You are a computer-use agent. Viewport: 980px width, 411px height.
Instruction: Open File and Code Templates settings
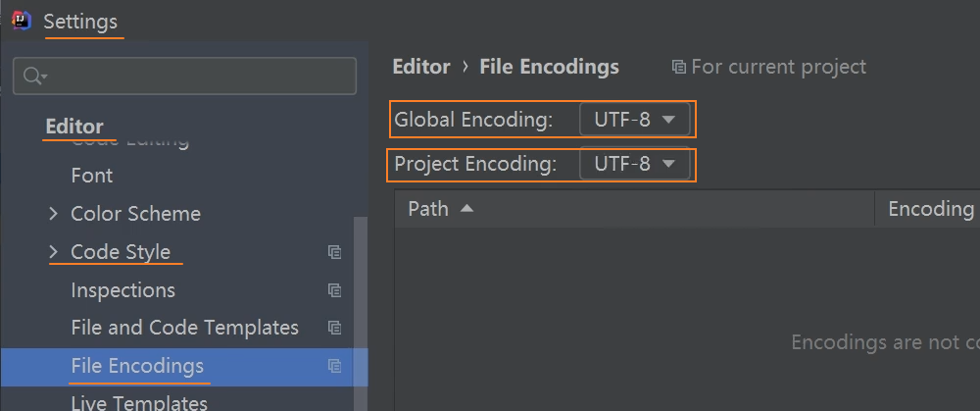click(x=184, y=328)
